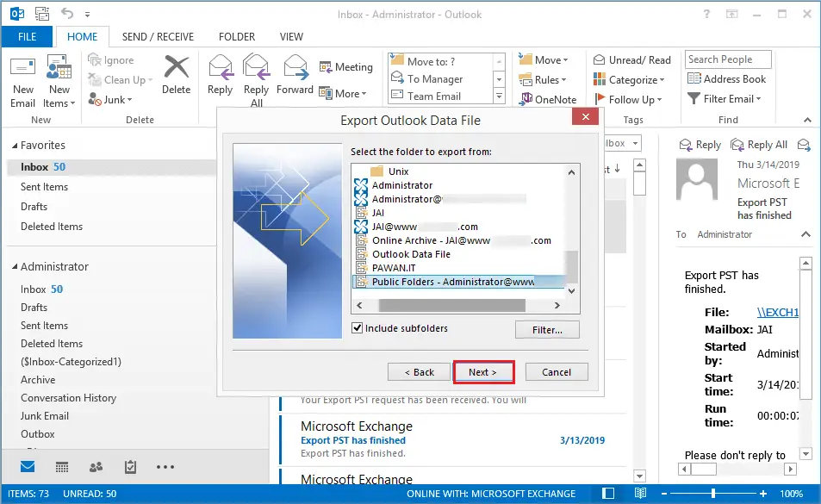821x504 pixels.
Task: Click the Filter... button
Action: coord(547,330)
